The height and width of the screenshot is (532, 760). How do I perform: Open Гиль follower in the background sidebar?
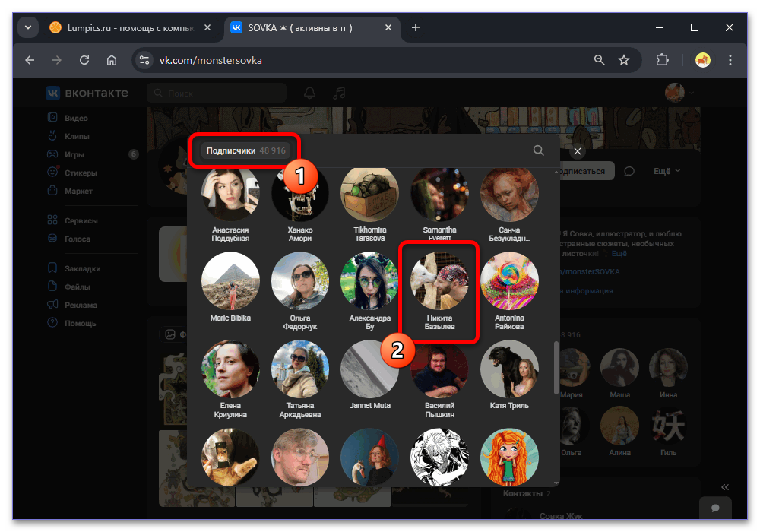[668, 432]
